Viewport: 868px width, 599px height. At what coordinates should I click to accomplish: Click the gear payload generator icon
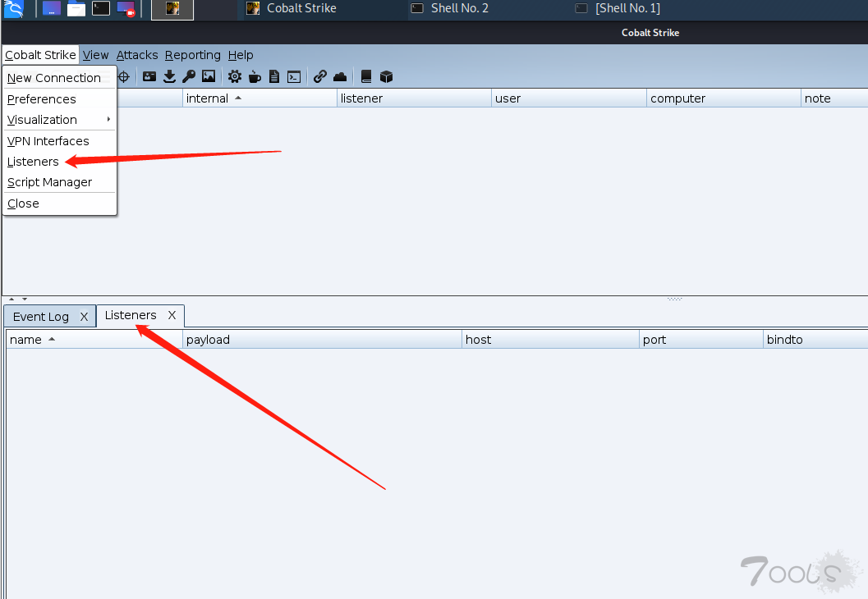(235, 77)
